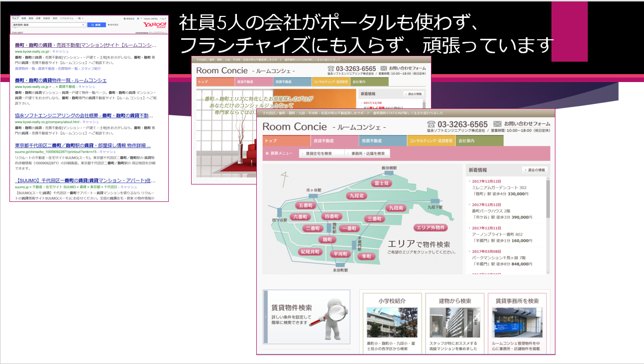The width and height of the screenshot is (644, 364).
Task: Open お問い合わせフォーム link on front Room Concie page
Action: point(527,124)
